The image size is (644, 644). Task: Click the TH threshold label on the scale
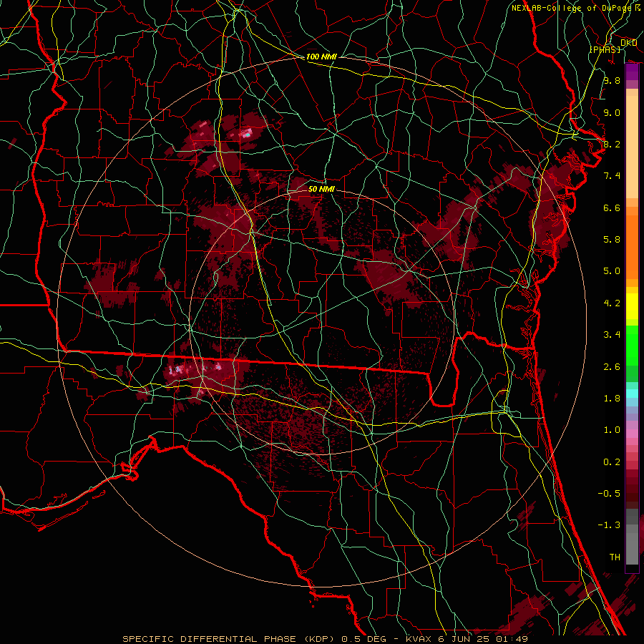point(615,557)
